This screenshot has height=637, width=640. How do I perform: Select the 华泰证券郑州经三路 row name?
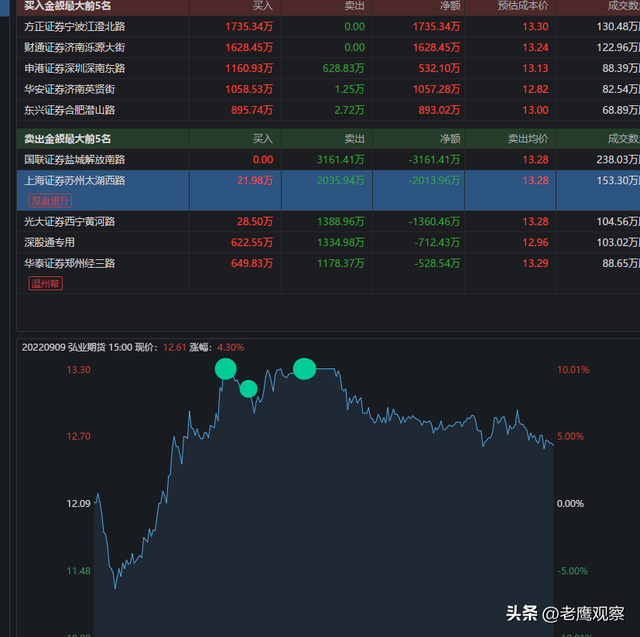click(x=70, y=263)
